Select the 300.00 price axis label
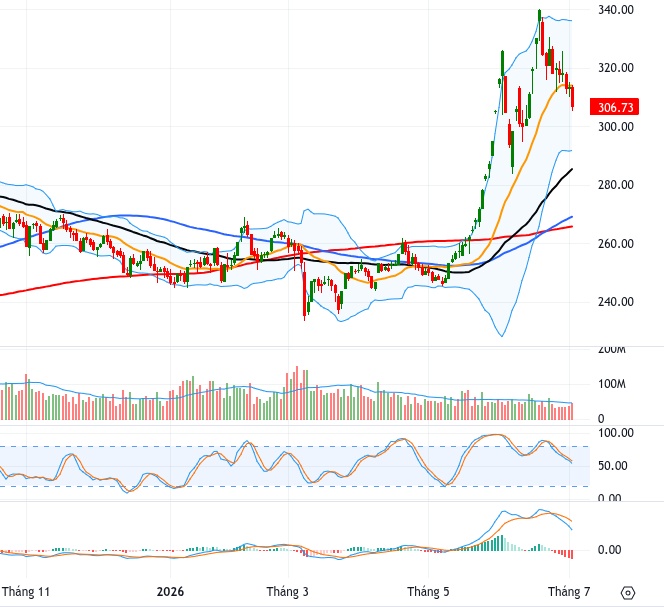Screen dimensions: 664x607 pyautogui.click(x=616, y=126)
